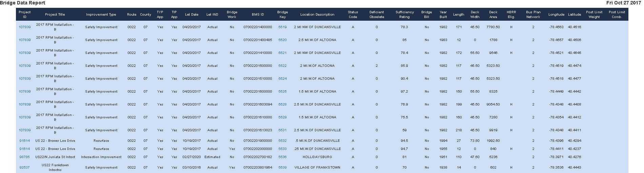This screenshot has height=173, width=644.
Task: Select the Improvement Type column header
Action: pyautogui.click(x=101, y=15)
